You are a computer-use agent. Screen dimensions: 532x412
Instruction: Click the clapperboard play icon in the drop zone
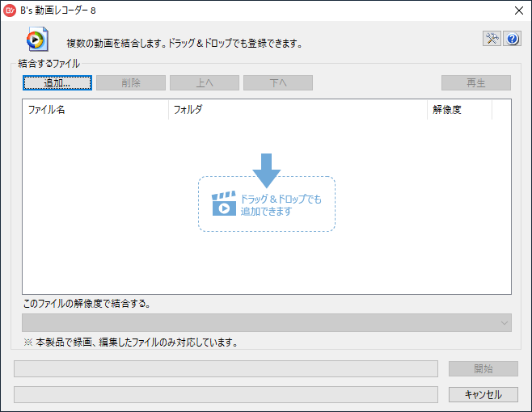224,204
